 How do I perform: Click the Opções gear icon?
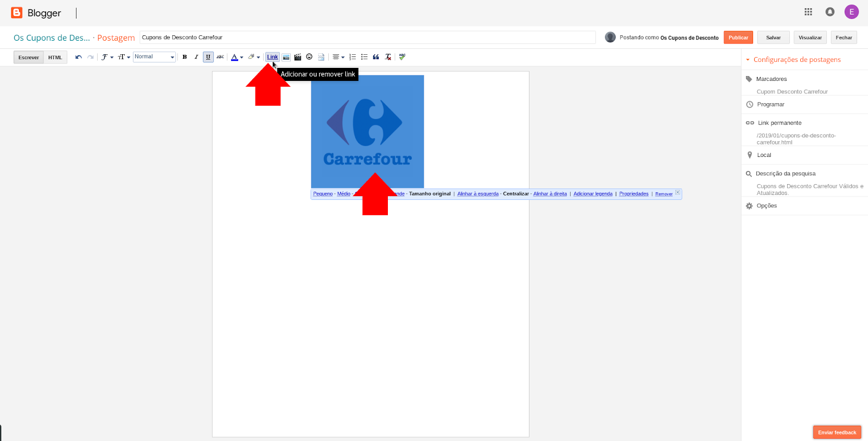[x=749, y=206]
